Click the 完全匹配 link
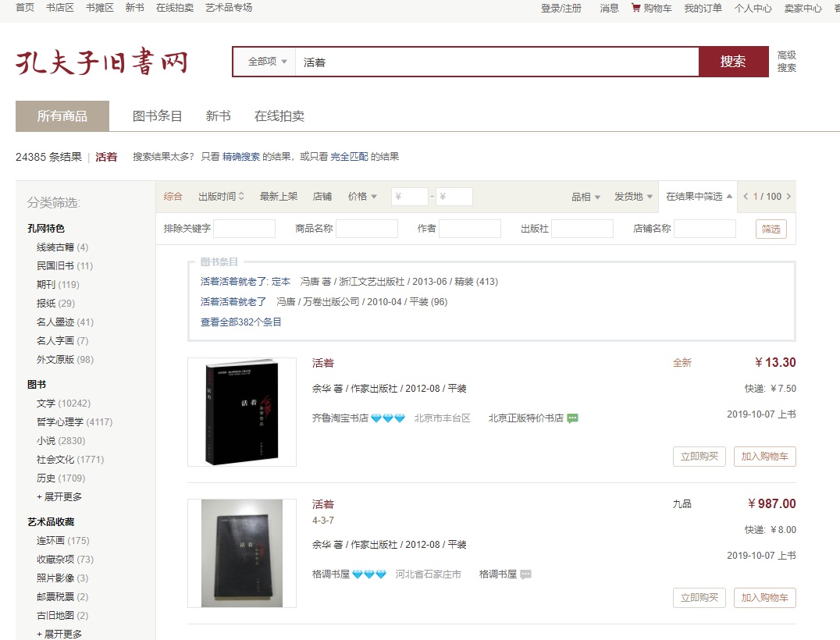The width and height of the screenshot is (840, 640). pyautogui.click(x=349, y=156)
